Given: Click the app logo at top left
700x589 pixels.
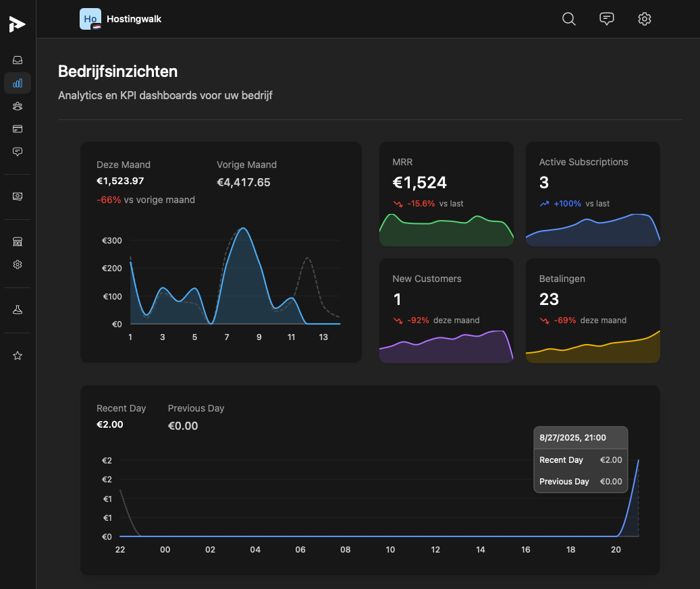Looking at the screenshot, I should click(17, 24).
